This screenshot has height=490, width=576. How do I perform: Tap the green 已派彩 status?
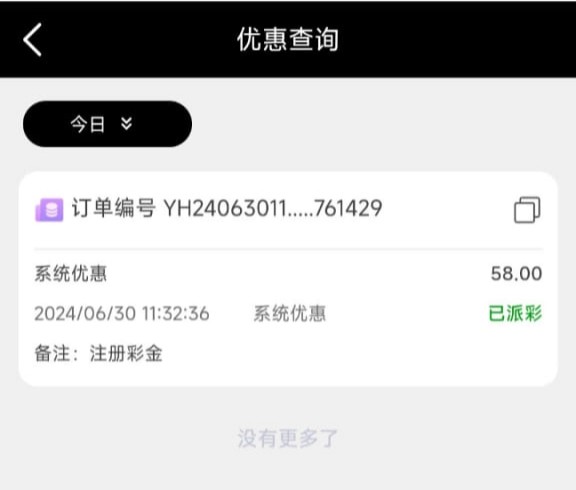(515, 314)
